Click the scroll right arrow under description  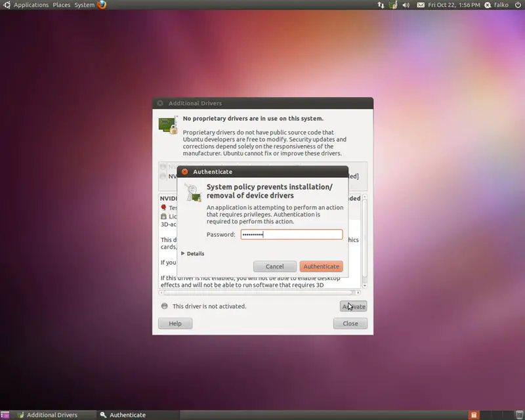click(358, 293)
